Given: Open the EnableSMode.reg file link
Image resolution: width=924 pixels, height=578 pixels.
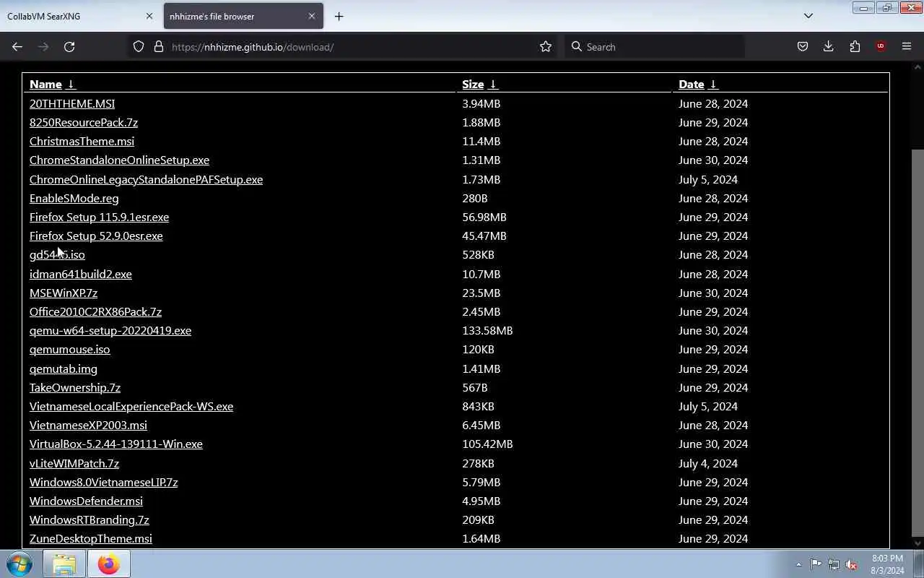Looking at the screenshot, I should [x=74, y=198].
